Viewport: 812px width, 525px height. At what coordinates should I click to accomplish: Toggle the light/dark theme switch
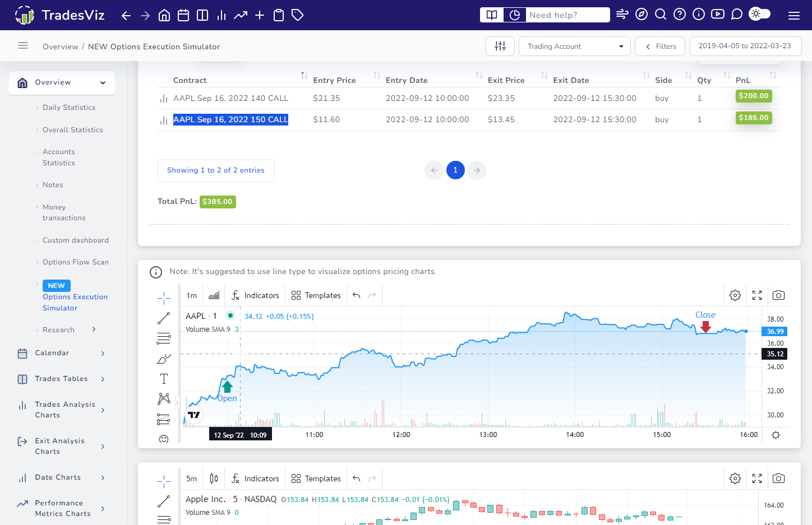point(760,14)
